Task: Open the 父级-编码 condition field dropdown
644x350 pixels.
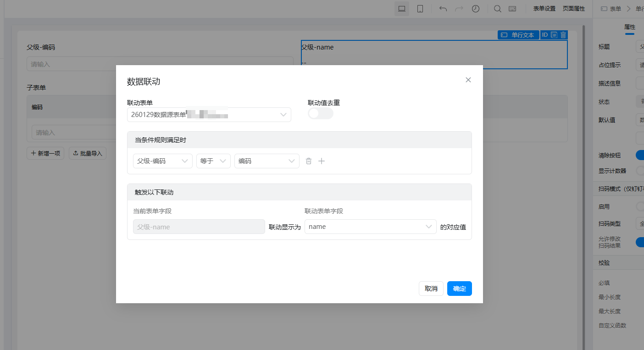Action: click(x=163, y=161)
